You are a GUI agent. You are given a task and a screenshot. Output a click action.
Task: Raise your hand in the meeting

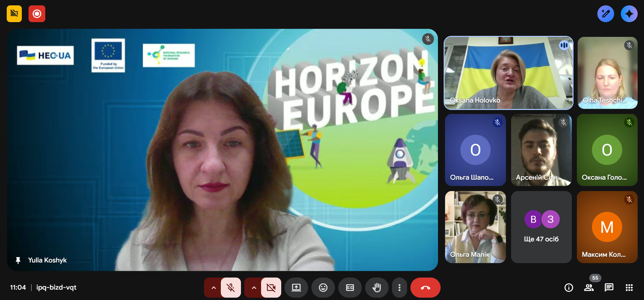[377, 288]
